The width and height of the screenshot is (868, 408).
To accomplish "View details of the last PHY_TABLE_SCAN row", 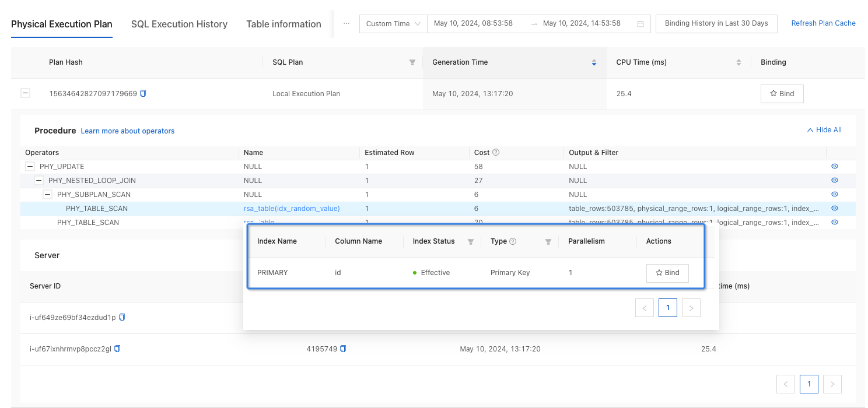I will coord(835,222).
